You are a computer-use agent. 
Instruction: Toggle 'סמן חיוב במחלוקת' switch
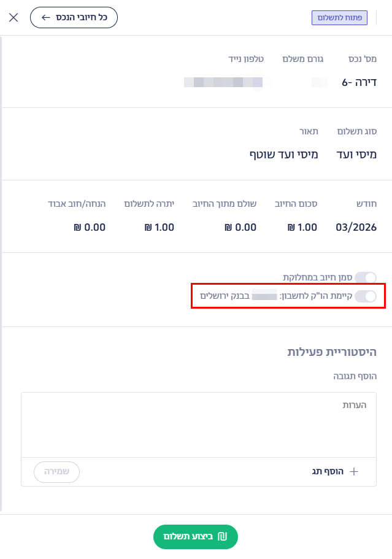[366, 278]
